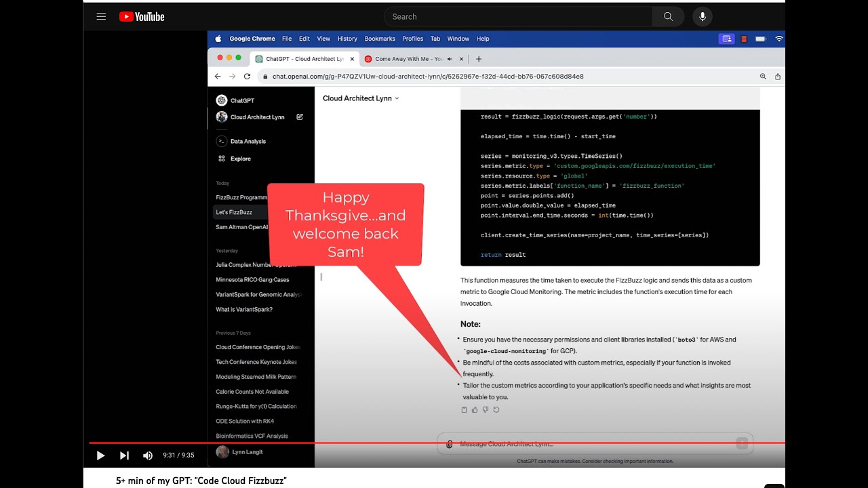Viewport: 868px width, 488px height.
Task: Skip to the next video
Action: [124, 455]
